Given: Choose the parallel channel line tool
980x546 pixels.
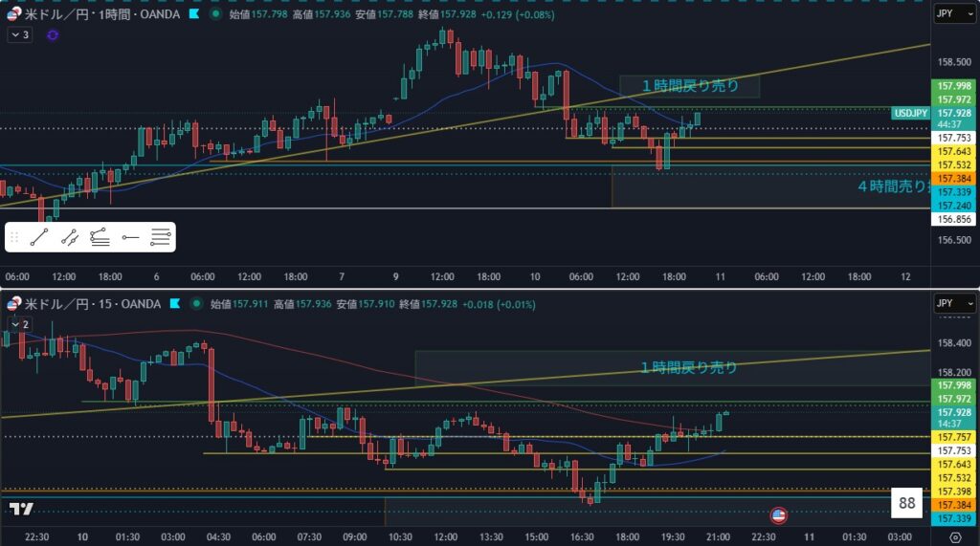Looking at the screenshot, I should [x=70, y=237].
